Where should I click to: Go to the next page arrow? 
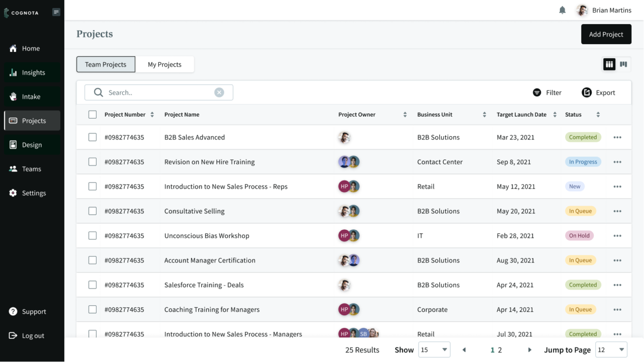coord(529,350)
